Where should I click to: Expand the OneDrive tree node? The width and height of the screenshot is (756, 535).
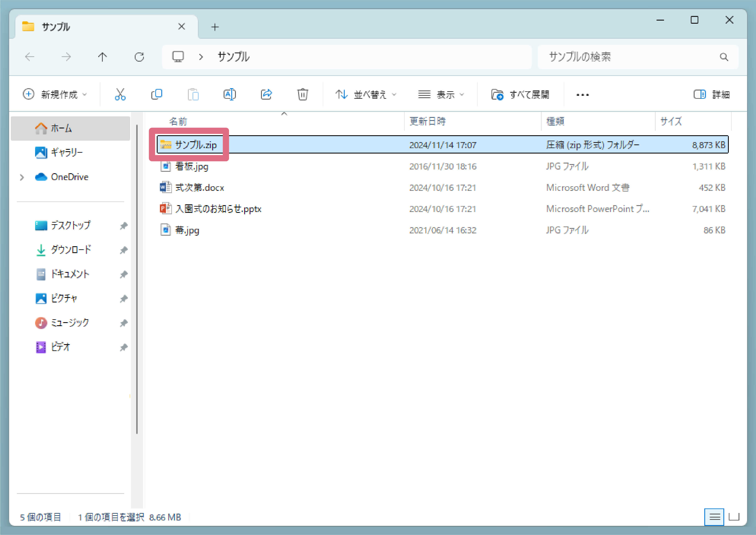tap(22, 177)
